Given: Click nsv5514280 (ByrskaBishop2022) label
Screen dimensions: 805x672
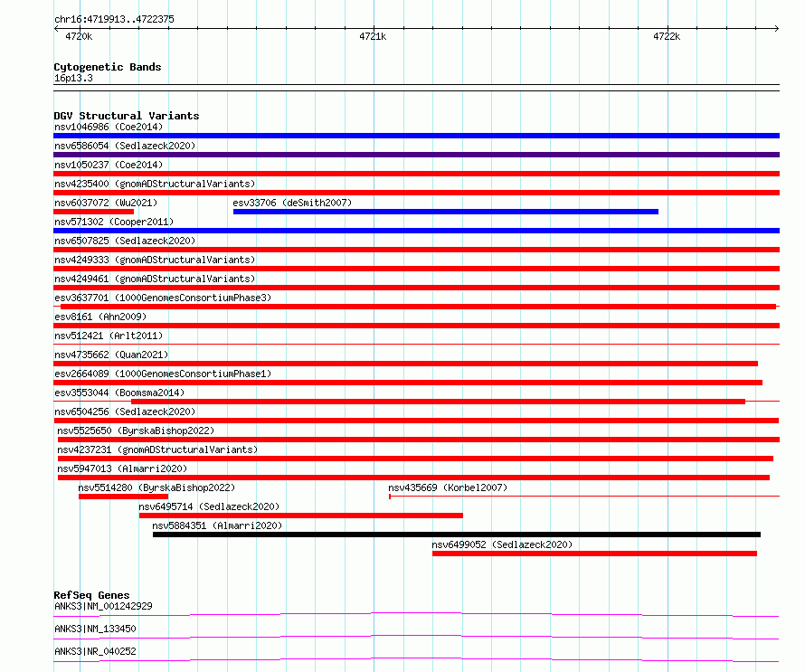Looking at the screenshot, I should (x=156, y=487).
